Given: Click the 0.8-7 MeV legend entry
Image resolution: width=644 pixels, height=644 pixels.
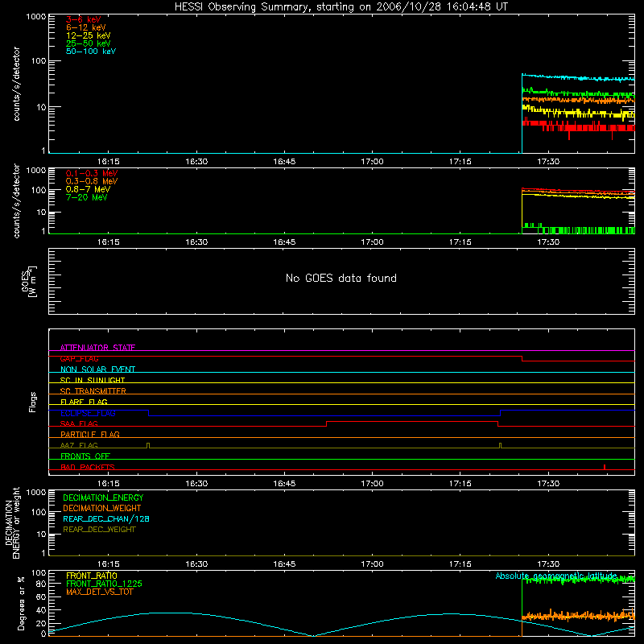Looking at the screenshot, I should [x=88, y=189].
